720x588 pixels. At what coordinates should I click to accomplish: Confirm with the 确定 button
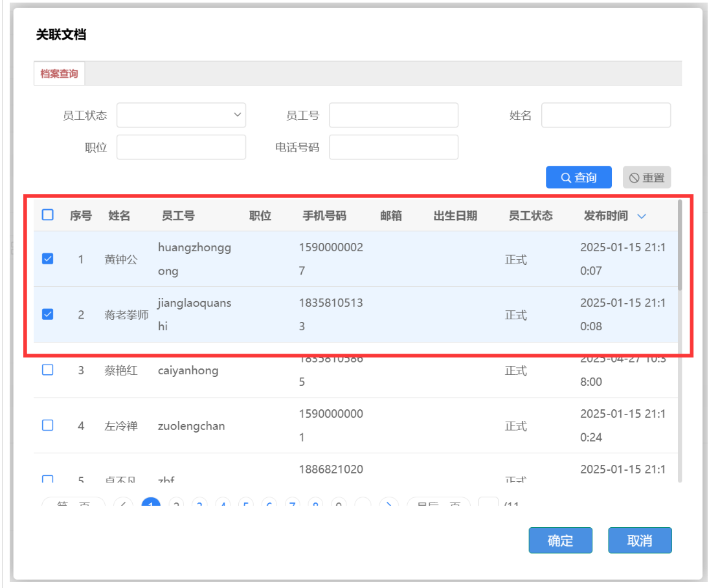pyautogui.click(x=560, y=541)
